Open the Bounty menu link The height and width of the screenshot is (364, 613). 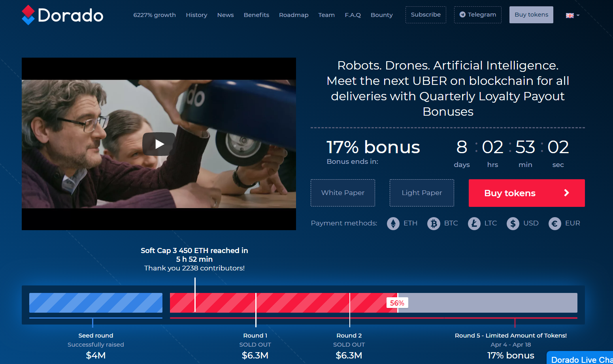[x=381, y=15]
